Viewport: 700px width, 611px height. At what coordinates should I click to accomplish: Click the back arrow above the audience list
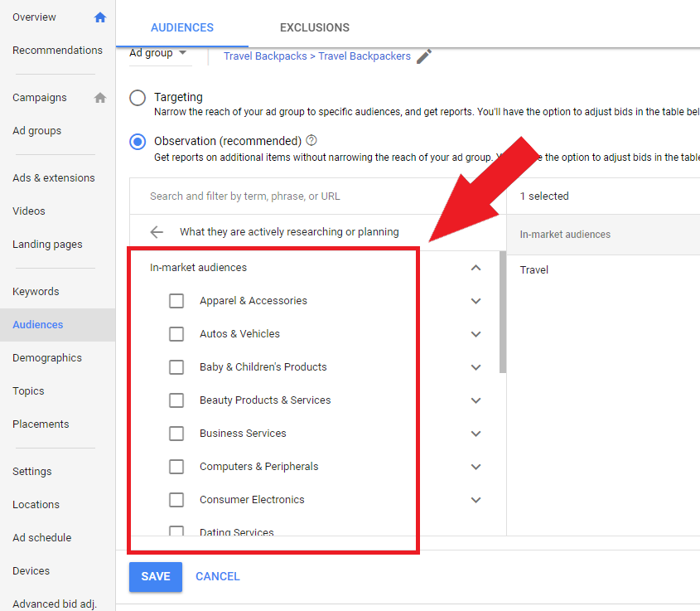click(157, 232)
